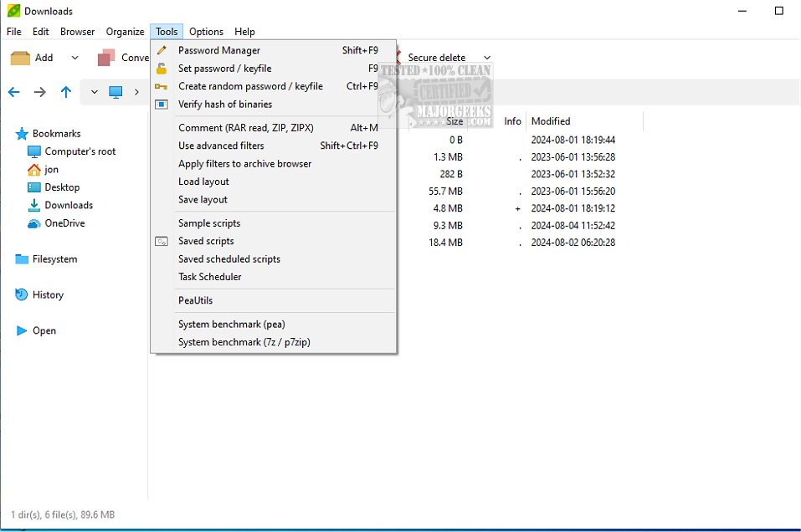Click status bar text '1 dir(s), 6 file(s), 89.6 MB'
Image resolution: width=801 pixels, height=532 pixels.
point(63,515)
